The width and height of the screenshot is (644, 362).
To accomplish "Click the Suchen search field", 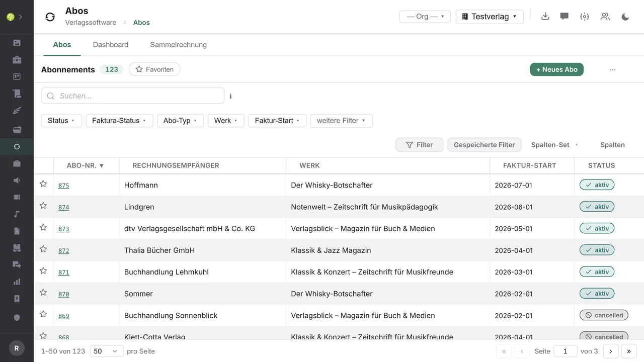I will click(x=133, y=96).
